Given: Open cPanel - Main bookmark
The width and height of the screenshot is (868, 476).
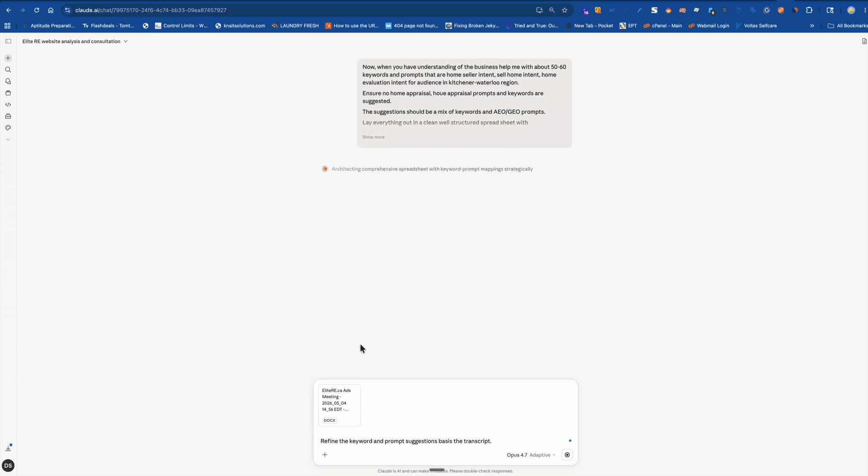Looking at the screenshot, I should pyautogui.click(x=662, y=26).
